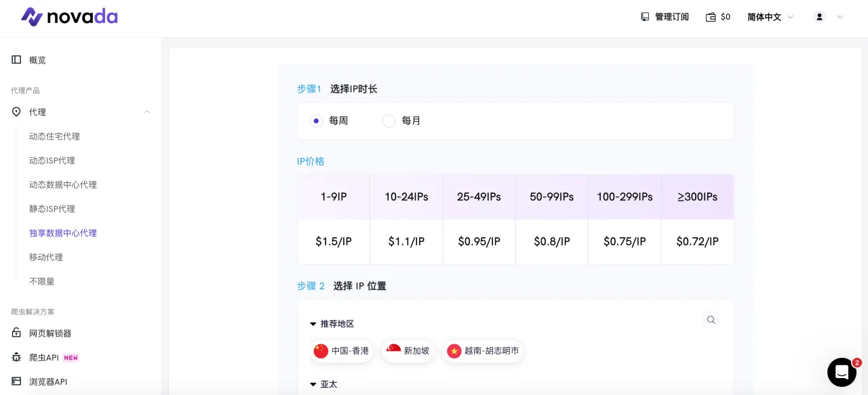Click the Novada logo

(69, 17)
